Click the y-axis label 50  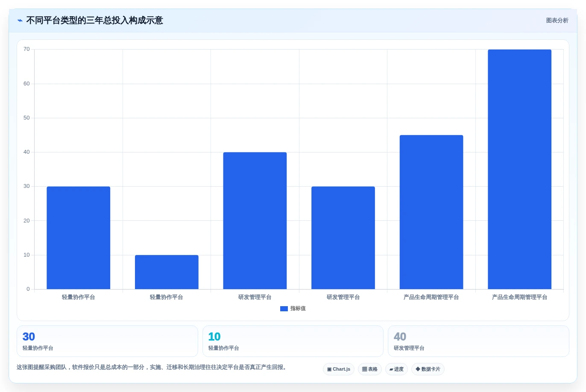pyautogui.click(x=26, y=118)
